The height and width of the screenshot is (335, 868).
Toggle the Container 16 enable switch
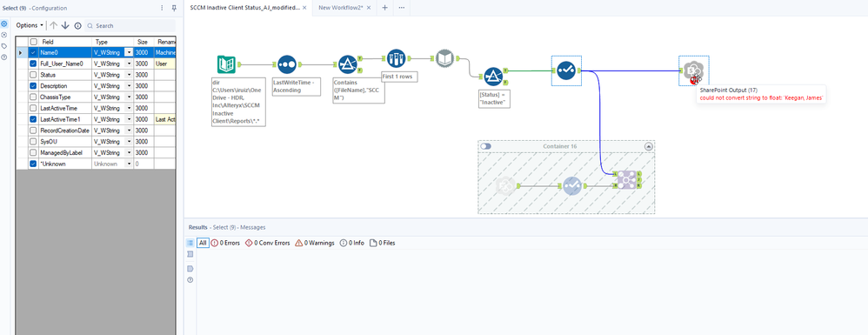click(486, 146)
